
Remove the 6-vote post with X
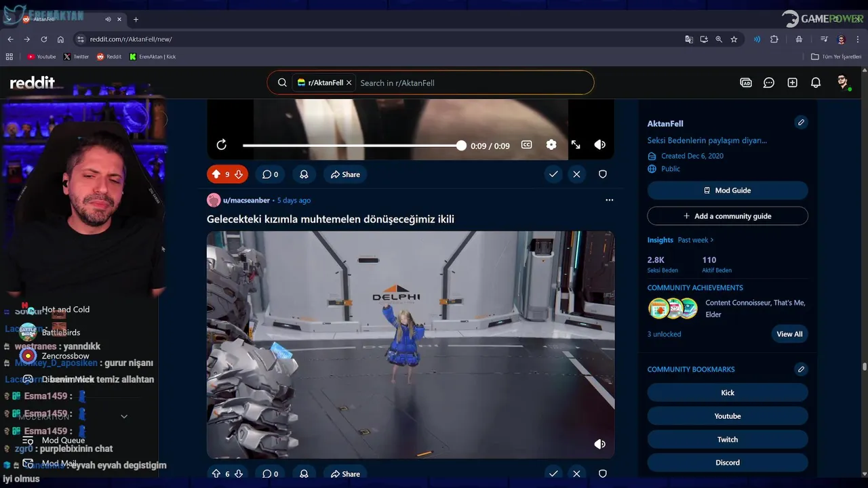coord(576,474)
